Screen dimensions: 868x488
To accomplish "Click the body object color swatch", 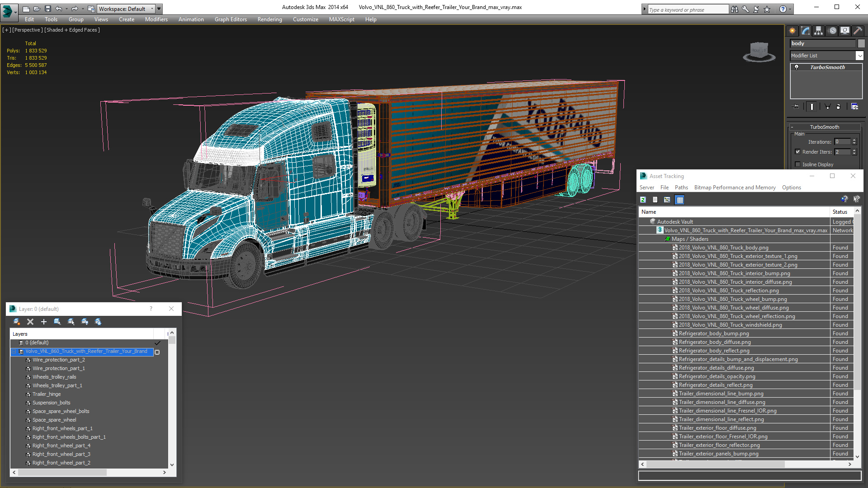I will (861, 43).
